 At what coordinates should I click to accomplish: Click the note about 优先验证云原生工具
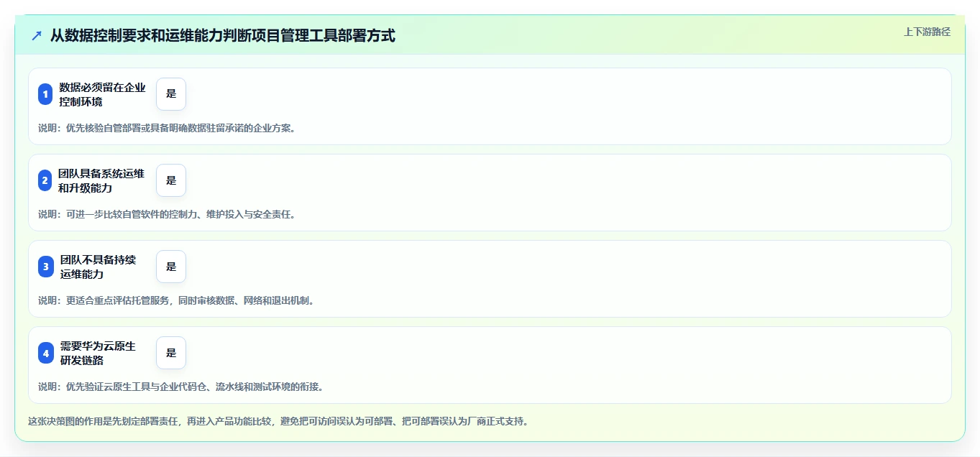click(180, 387)
